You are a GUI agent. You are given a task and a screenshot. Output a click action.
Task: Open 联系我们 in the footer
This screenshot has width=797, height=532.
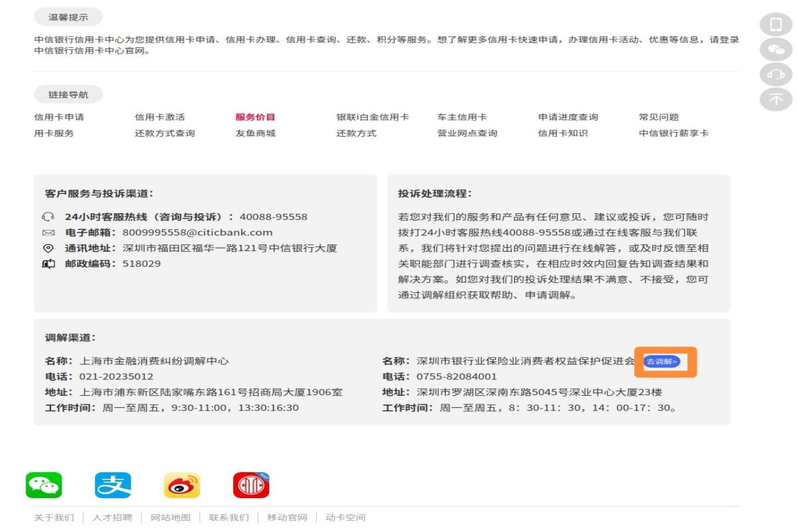[229, 517]
